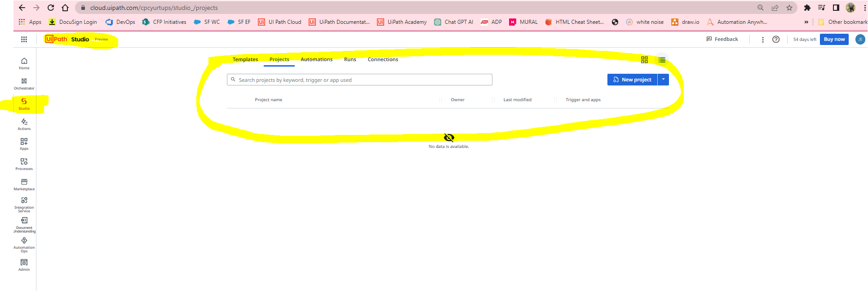This screenshot has width=868, height=291.
Task: Click the 54 days left text
Action: click(805, 40)
